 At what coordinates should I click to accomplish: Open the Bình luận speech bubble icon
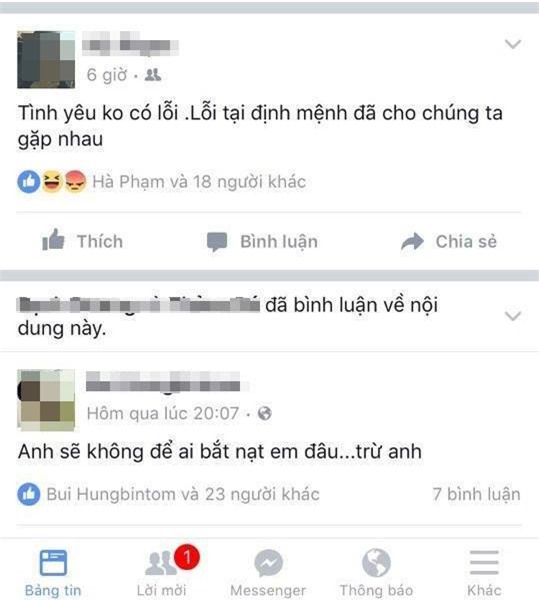pos(217,242)
